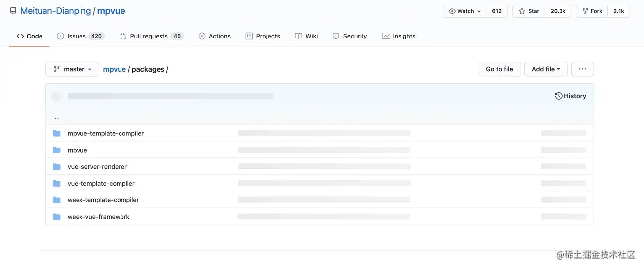Open the mpvue-template-compiler folder
644x268 pixels.
click(106, 133)
